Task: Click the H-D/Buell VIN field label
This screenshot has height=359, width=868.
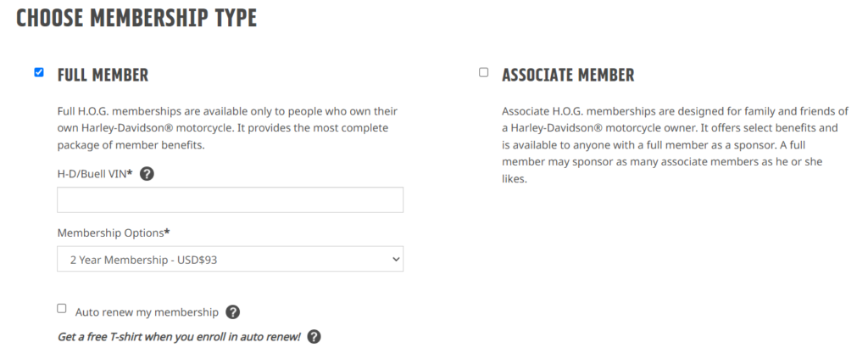Action: (x=95, y=174)
